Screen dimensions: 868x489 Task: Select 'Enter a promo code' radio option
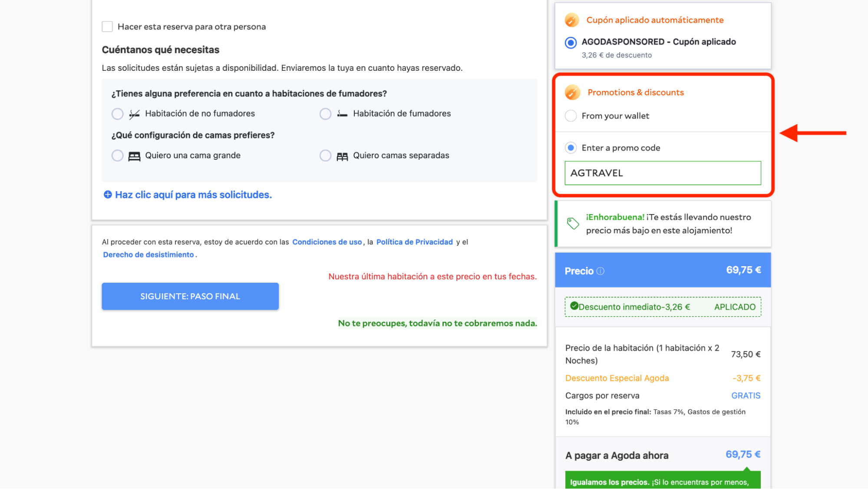click(x=571, y=148)
